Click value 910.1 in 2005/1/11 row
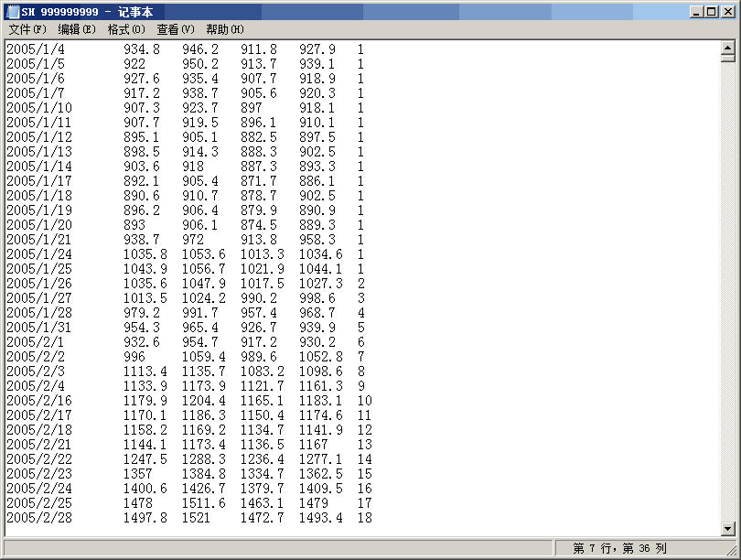 317,123
